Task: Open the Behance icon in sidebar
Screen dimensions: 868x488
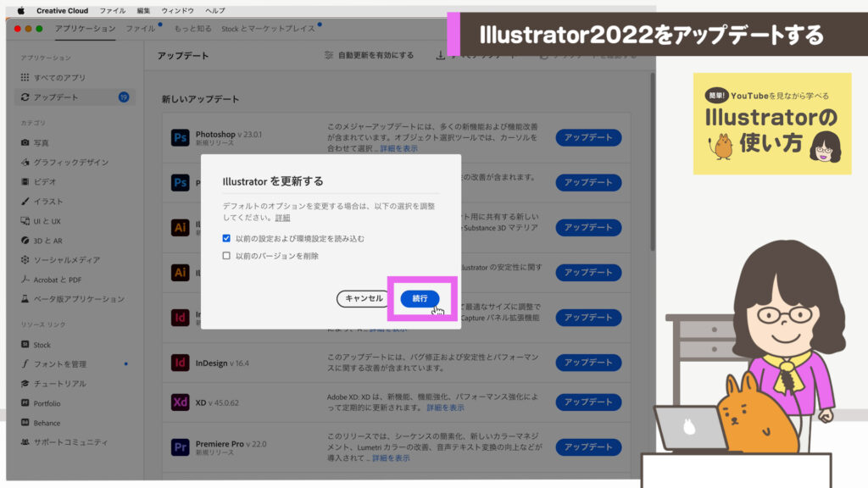Action: [25, 422]
